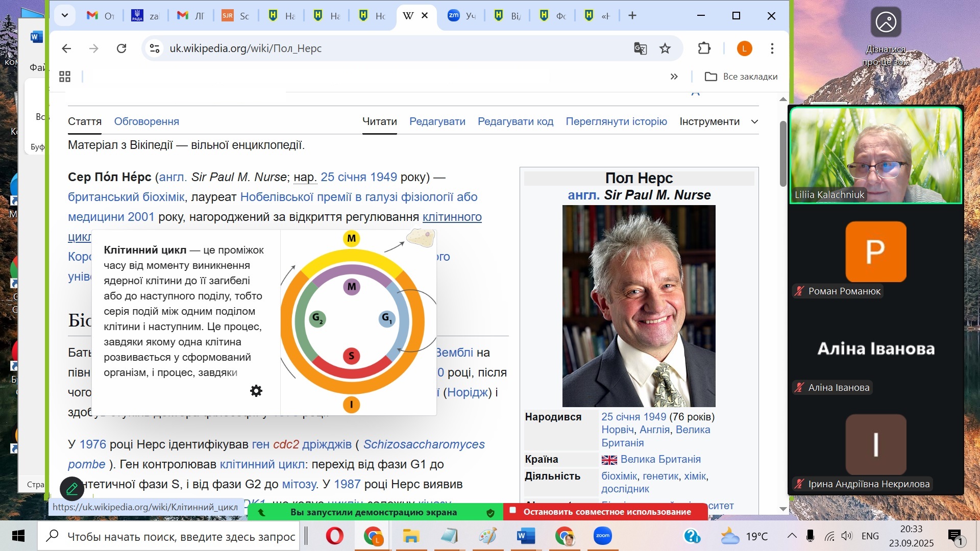
Task: Open the apps grid icon in bookmarks bar
Action: pos(65,77)
